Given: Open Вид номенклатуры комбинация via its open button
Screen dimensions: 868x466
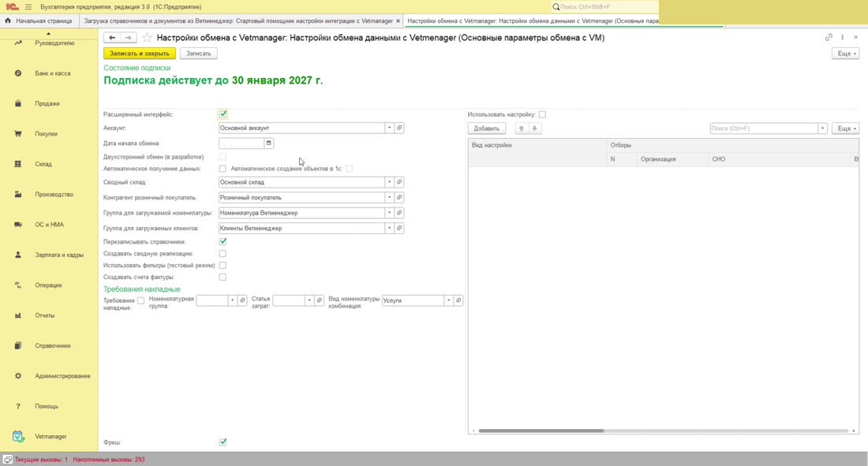Looking at the screenshot, I should [458, 300].
